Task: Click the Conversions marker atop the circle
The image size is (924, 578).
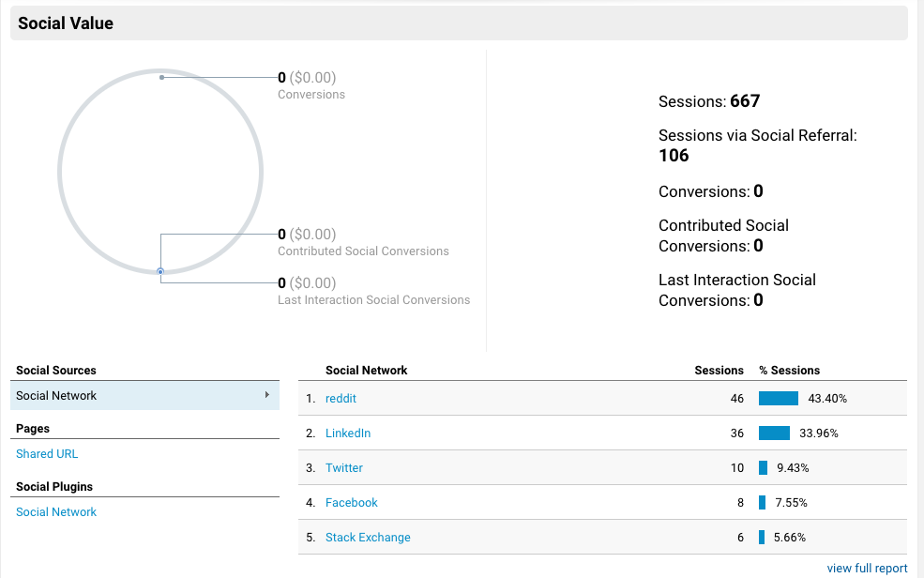Action: click(161, 77)
